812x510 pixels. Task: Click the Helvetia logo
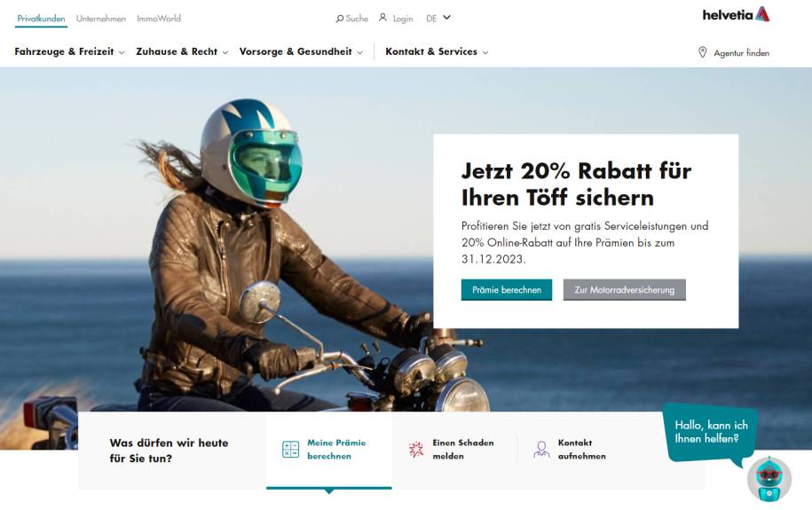(x=736, y=14)
